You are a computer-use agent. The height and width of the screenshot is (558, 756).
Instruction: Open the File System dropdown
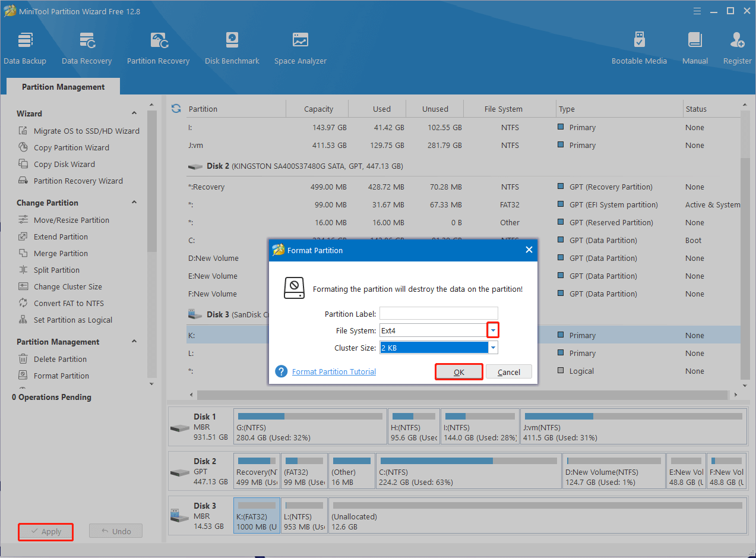pyautogui.click(x=492, y=330)
